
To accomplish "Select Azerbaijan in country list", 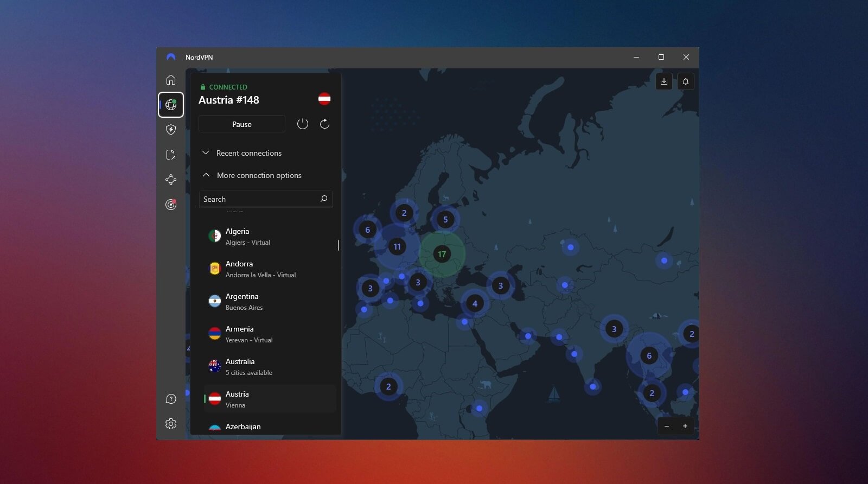I will tap(269, 427).
